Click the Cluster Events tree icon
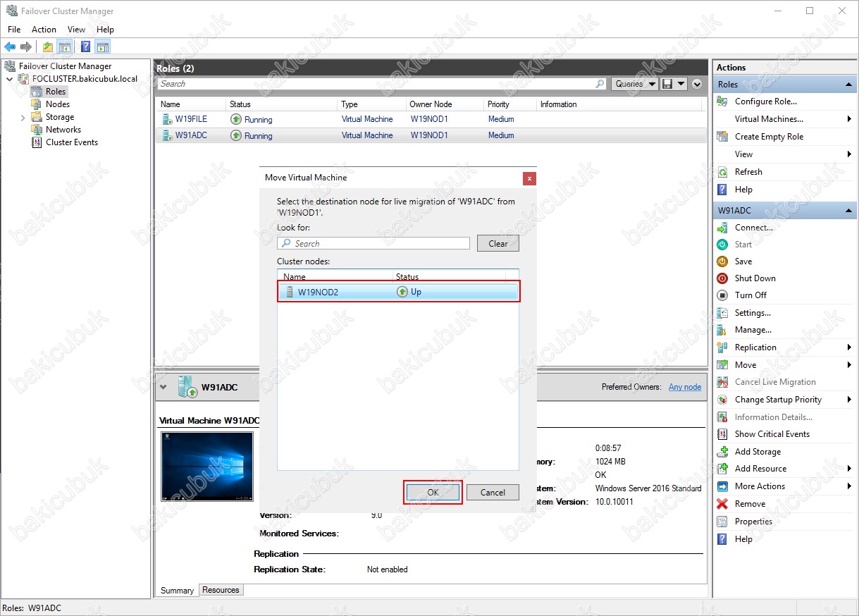The width and height of the screenshot is (859, 616). (x=37, y=142)
